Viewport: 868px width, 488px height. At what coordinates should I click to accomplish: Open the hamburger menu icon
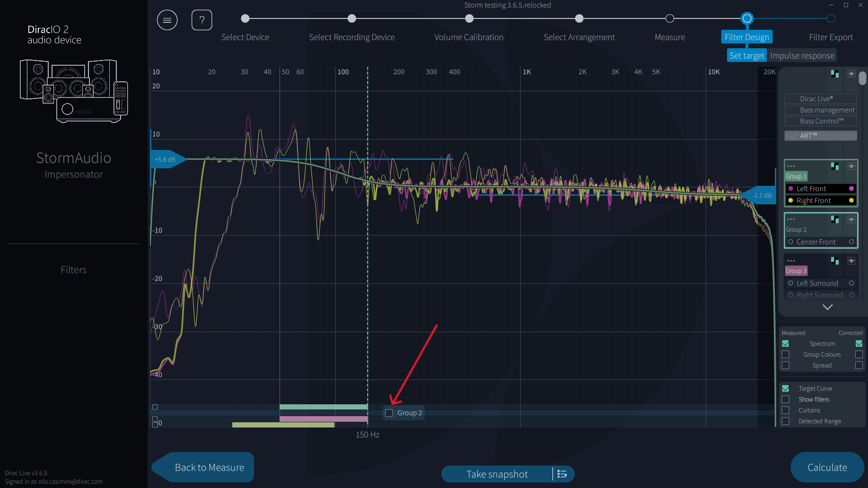167,20
